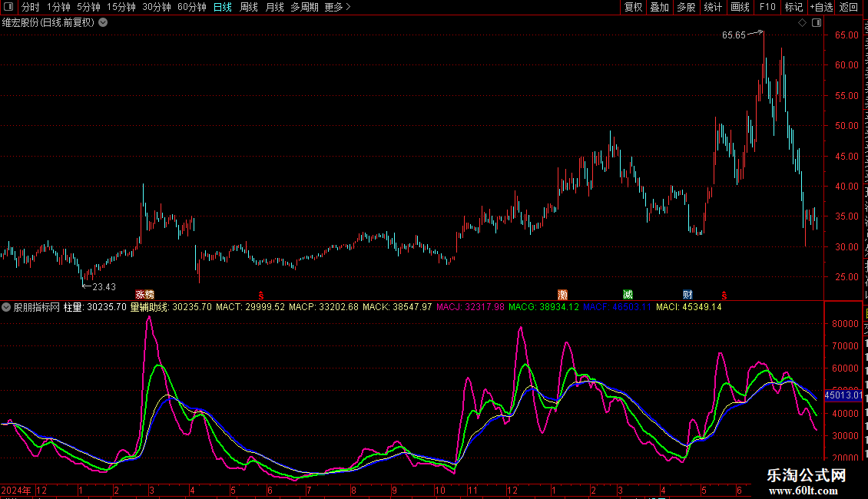The image size is (868, 499).
Task: Select the 5分钟 period
Action: pos(88,7)
